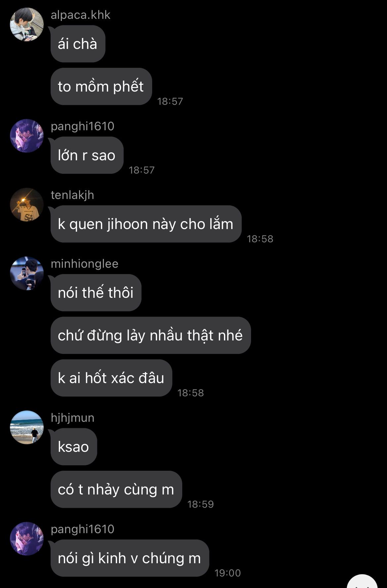Click the tenlakjh username link

(x=72, y=195)
